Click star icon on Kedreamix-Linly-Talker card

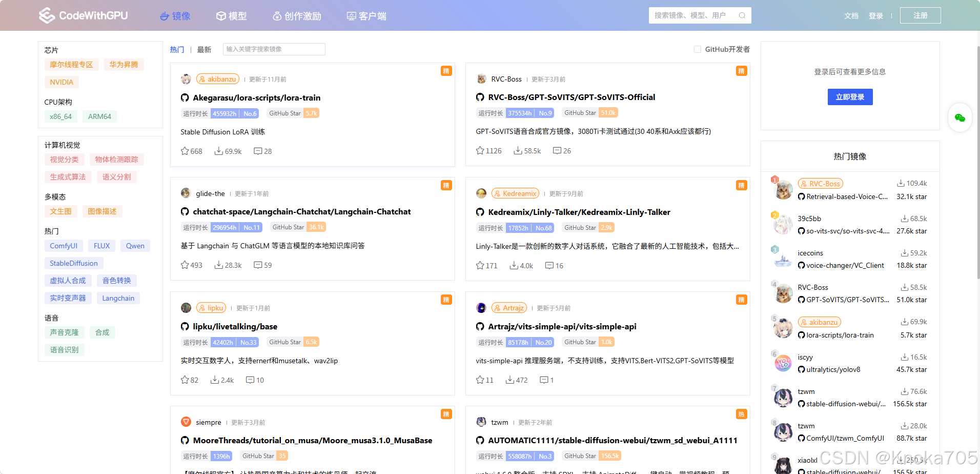(x=480, y=265)
